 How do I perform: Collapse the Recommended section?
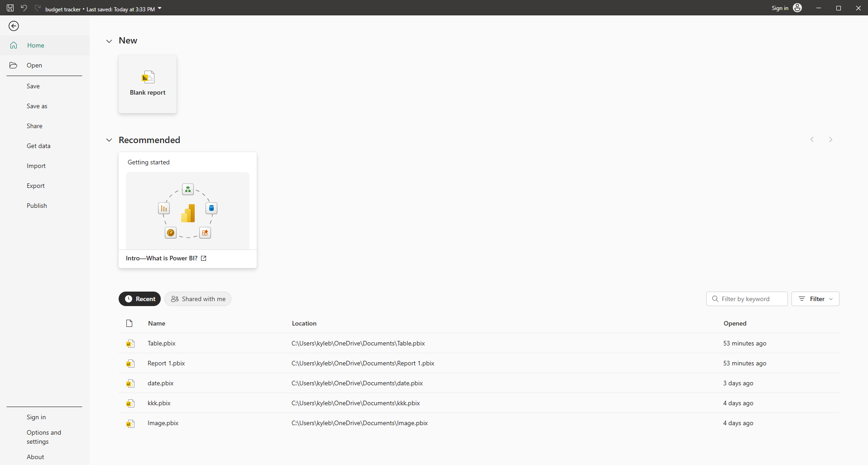coord(109,140)
